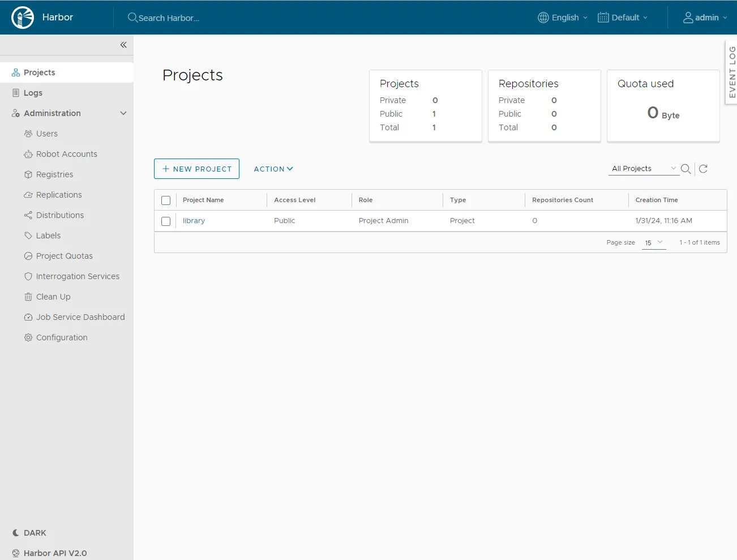Open Logs in the sidebar
Viewport: 737px width, 560px height.
[67, 93]
